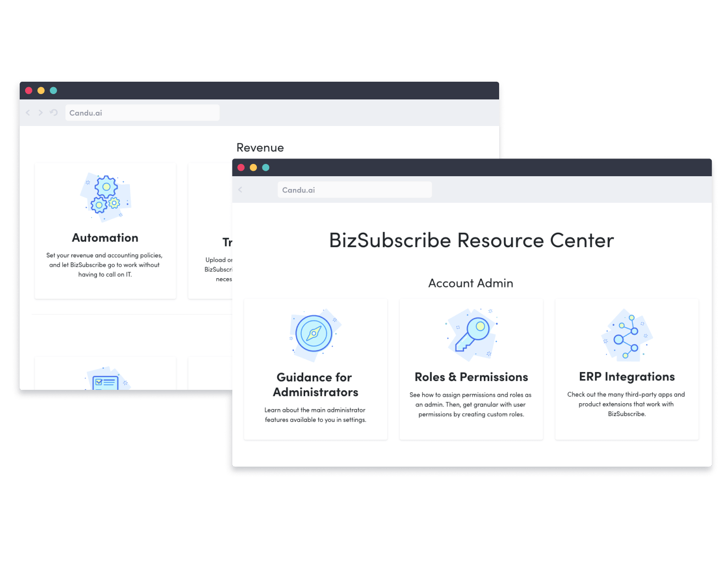Click the forward arrow in the rear browser window

40,113
